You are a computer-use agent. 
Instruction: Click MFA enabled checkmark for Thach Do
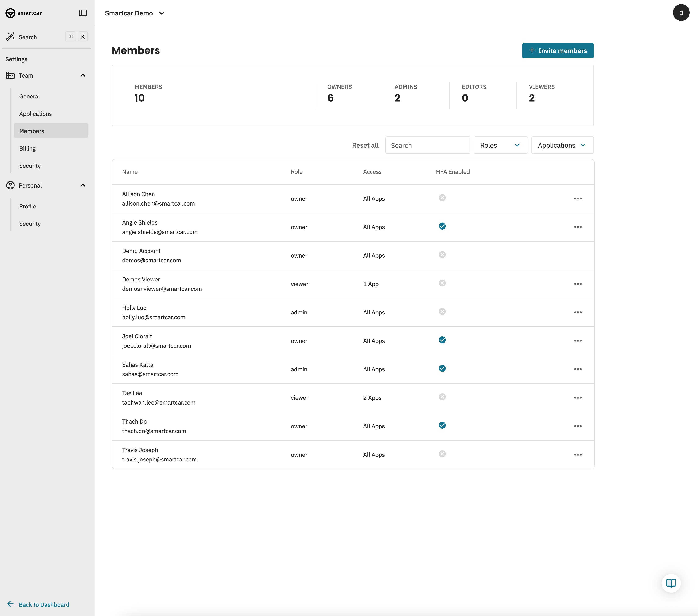coord(442,425)
